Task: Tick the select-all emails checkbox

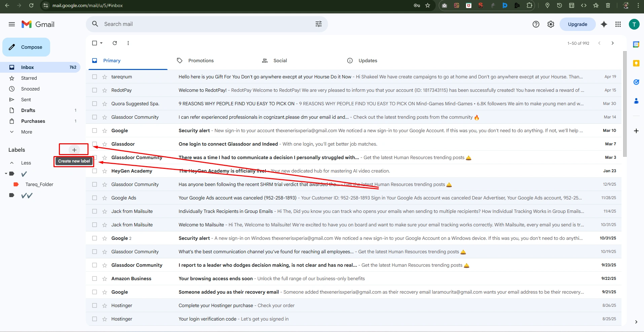Action: pyautogui.click(x=95, y=43)
